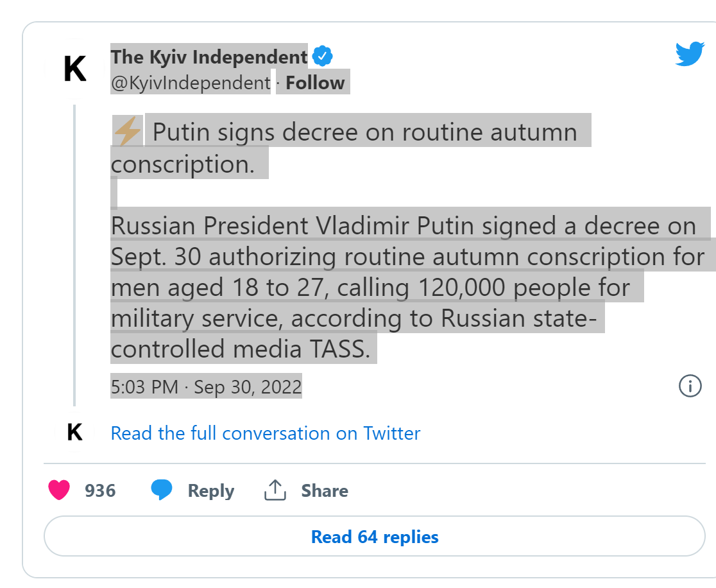This screenshot has width=716, height=588.
Task: Click the Twitter bird logo
Action: (690, 54)
